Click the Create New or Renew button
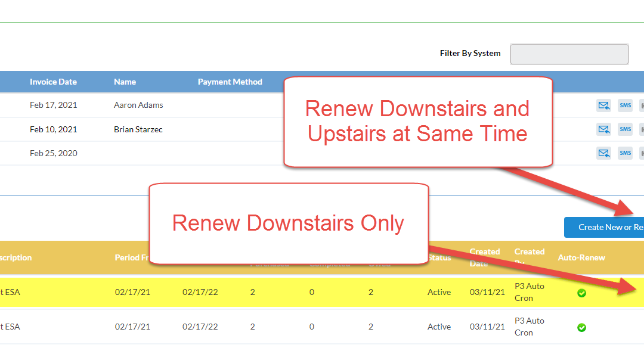 click(x=603, y=227)
